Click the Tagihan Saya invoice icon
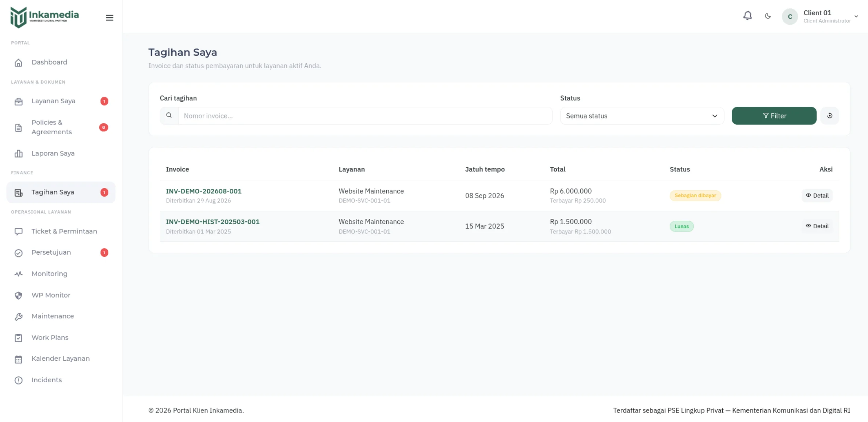The height and width of the screenshot is (422, 868). [x=18, y=193]
